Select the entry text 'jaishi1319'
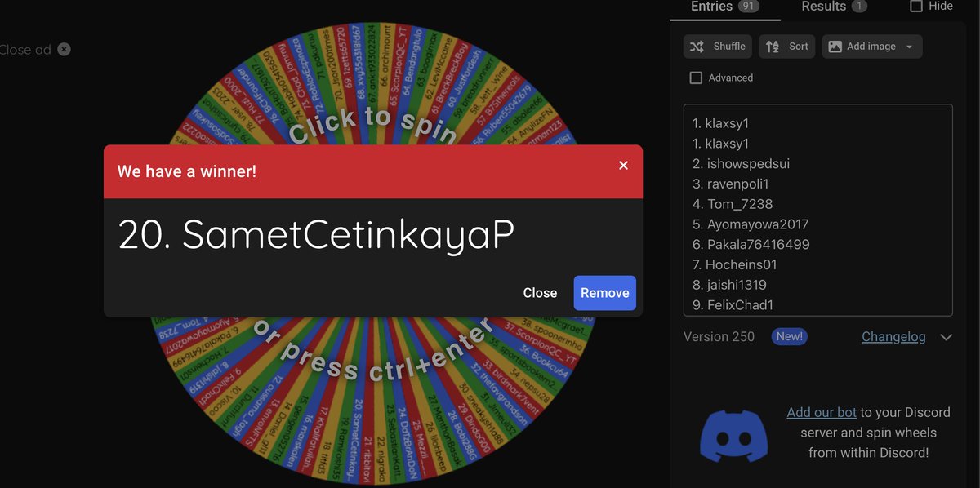The width and height of the screenshot is (980, 488). click(x=737, y=285)
